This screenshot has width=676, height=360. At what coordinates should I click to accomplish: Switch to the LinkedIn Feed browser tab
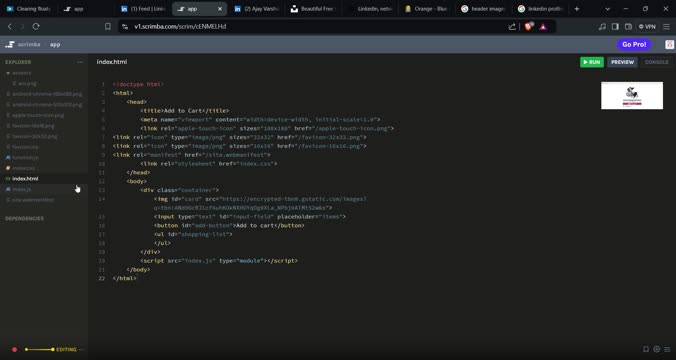(142, 9)
